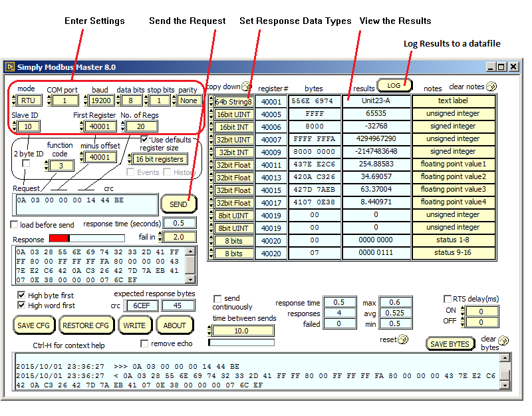532x416 pixels.
Task: Enable RTS delay(ms) checkbox
Action: 448,298
